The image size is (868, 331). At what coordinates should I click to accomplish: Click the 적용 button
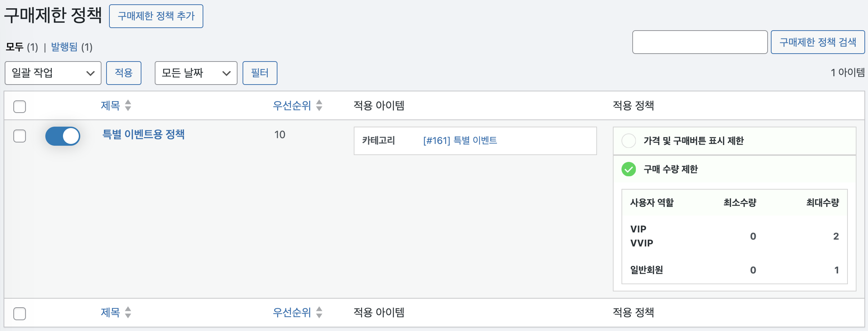123,73
